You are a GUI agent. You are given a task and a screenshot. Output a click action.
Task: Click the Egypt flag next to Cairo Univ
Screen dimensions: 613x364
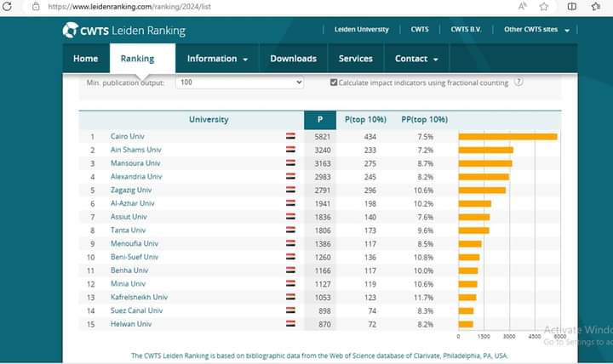click(290, 136)
